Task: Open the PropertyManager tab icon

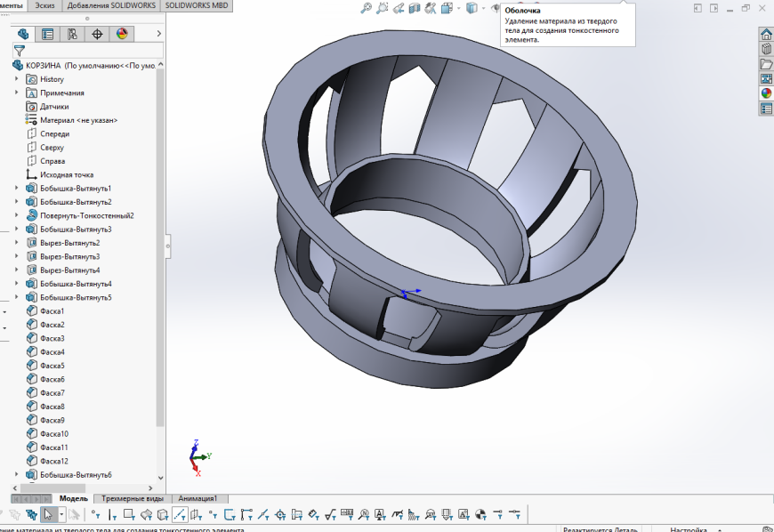Action: tap(48, 35)
